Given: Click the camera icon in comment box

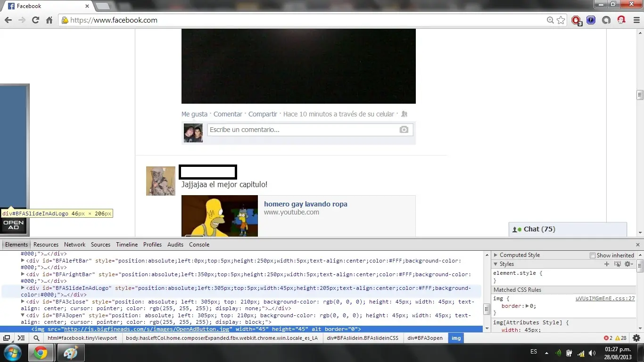Looking at the screenshot, I should [404, 130].
